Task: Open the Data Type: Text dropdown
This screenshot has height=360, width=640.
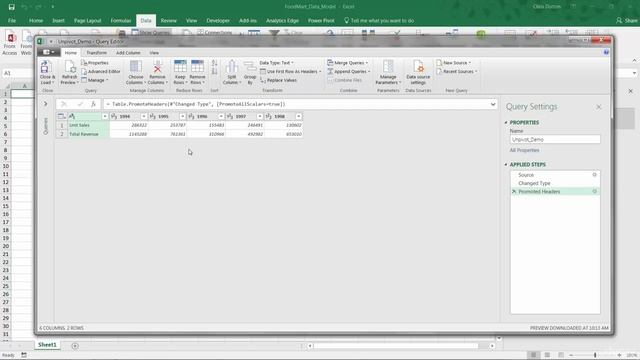Action: coord(276,63)
